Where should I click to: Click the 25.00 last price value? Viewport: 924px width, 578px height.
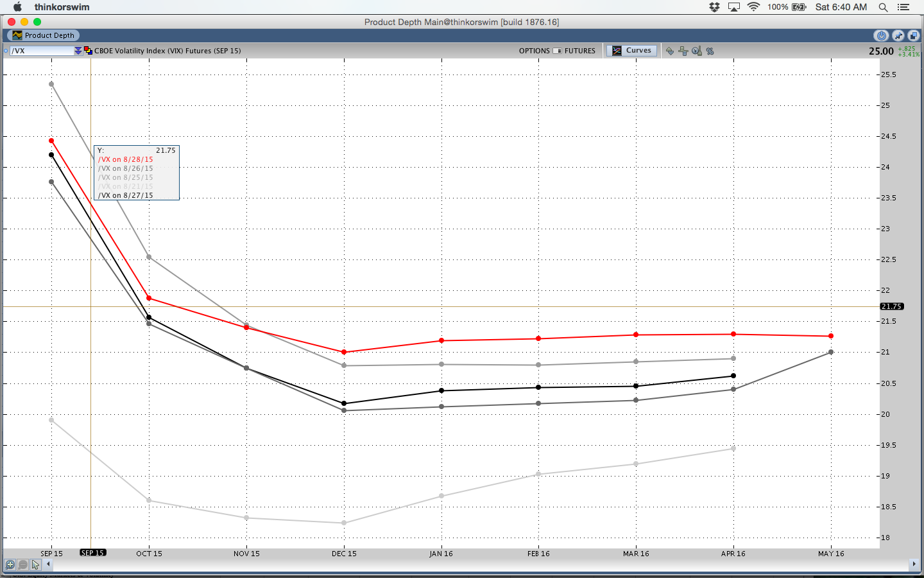[881, 51]
